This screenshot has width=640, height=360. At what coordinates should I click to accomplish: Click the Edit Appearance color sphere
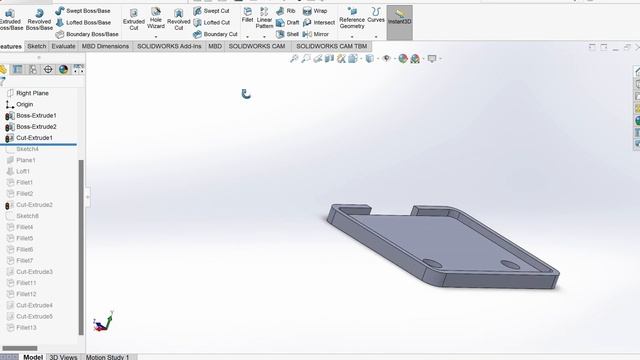[x=403, y=59]
